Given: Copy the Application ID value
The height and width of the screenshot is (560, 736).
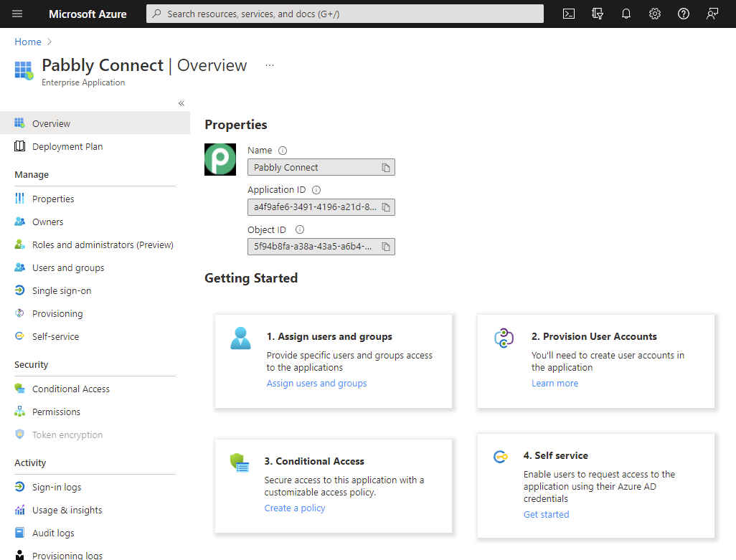Looking at the screenshot, I should 385,207.
